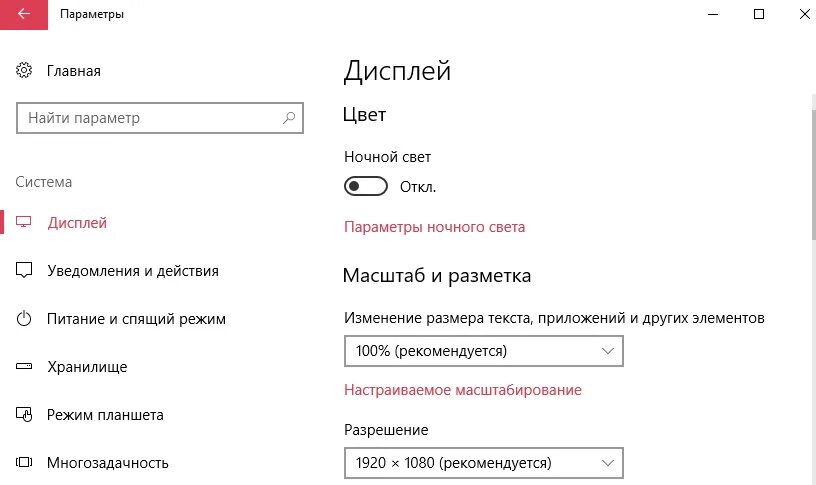Open Параметры ночного света link

click(x=434, y=227)
